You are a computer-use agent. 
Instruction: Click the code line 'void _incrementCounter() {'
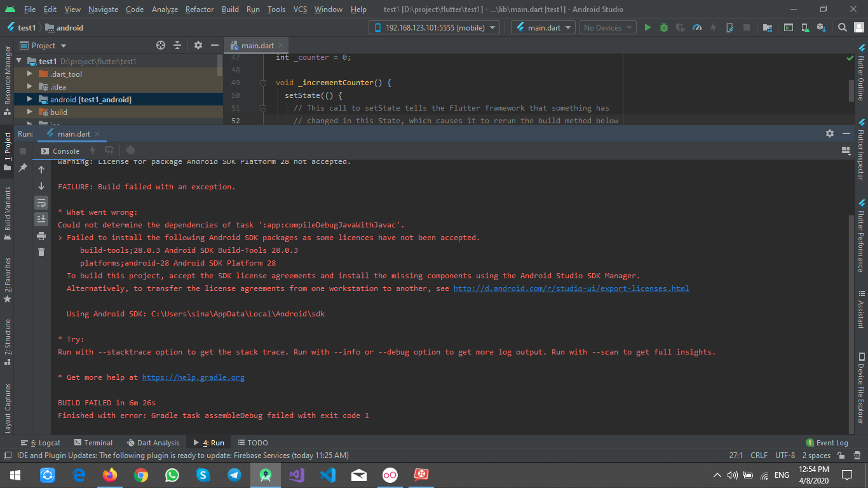[x=333, y=83]
